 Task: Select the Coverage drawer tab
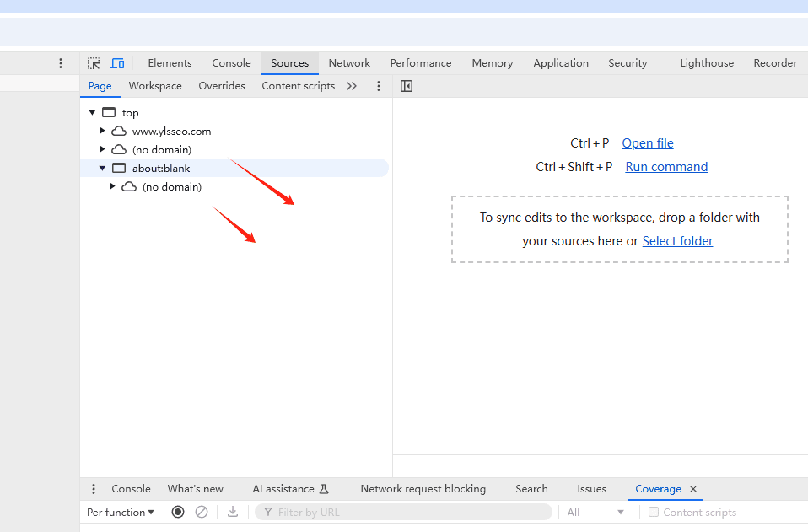tap(658, 489)
